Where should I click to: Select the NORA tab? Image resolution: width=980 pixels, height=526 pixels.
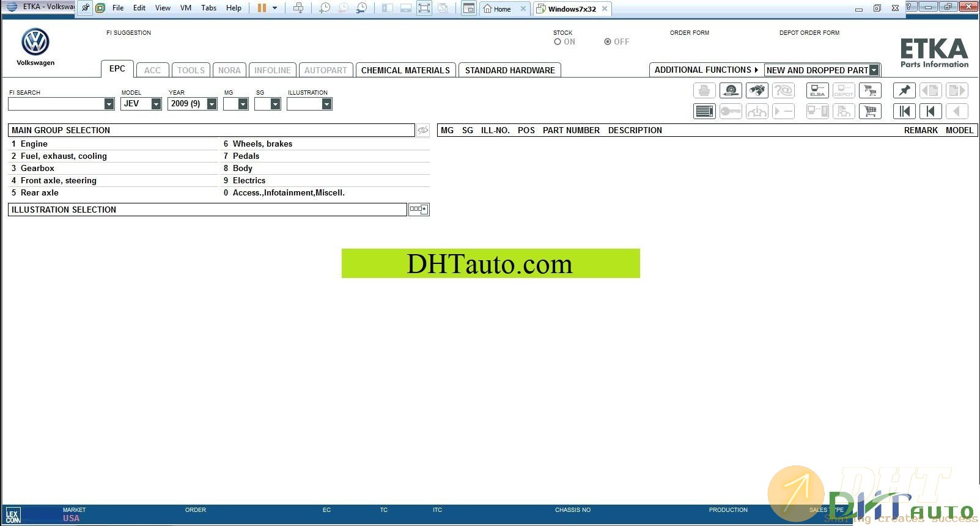coord(229,70)
